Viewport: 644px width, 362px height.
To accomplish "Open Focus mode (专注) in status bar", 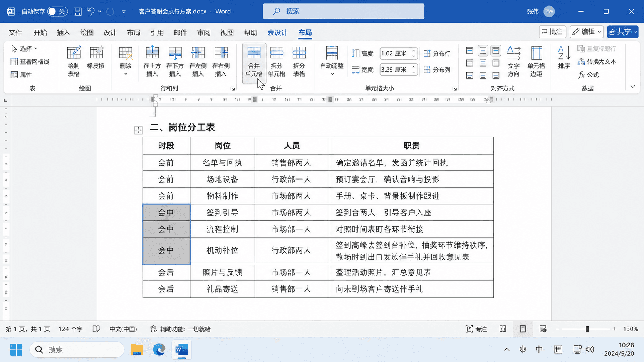I will [x=476, y=329].
